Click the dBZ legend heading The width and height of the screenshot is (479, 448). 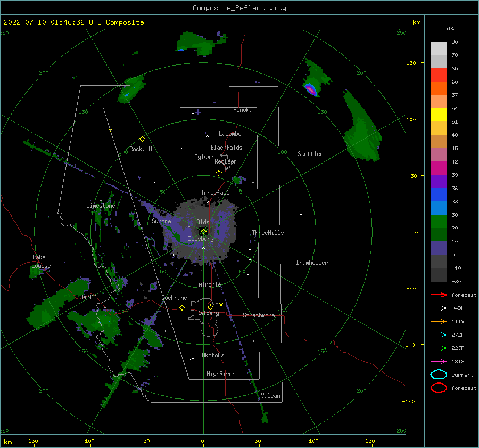[x=451, y=28]
